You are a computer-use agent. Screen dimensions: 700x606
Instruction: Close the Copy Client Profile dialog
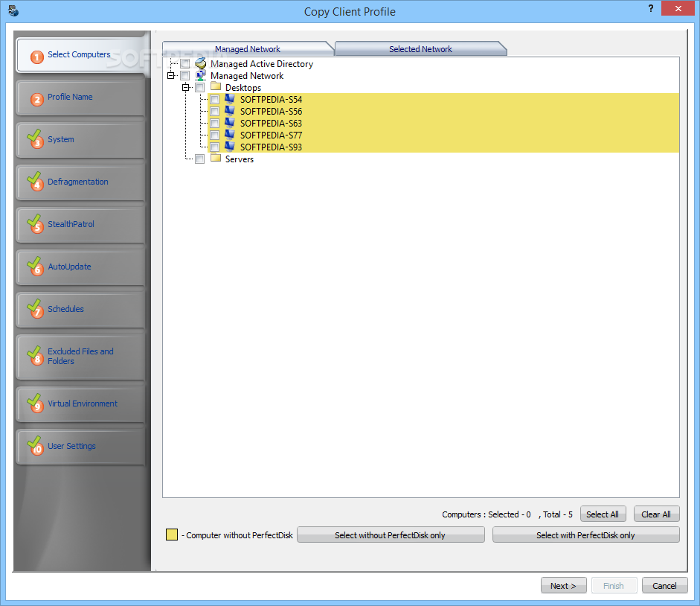[x=678, y=8]
